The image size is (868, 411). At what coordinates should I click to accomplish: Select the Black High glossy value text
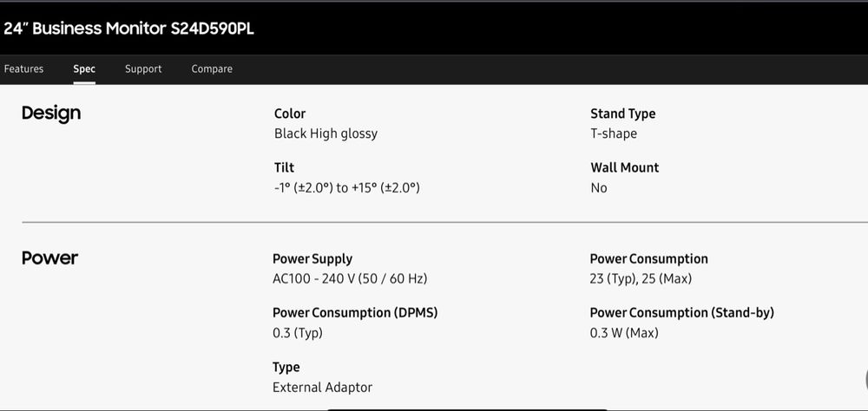coord(325,134)
